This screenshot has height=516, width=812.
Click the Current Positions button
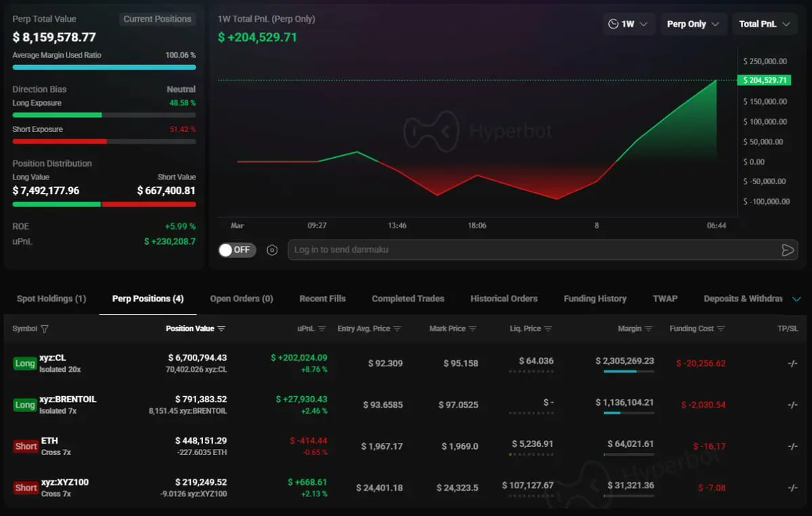[157, 19]
